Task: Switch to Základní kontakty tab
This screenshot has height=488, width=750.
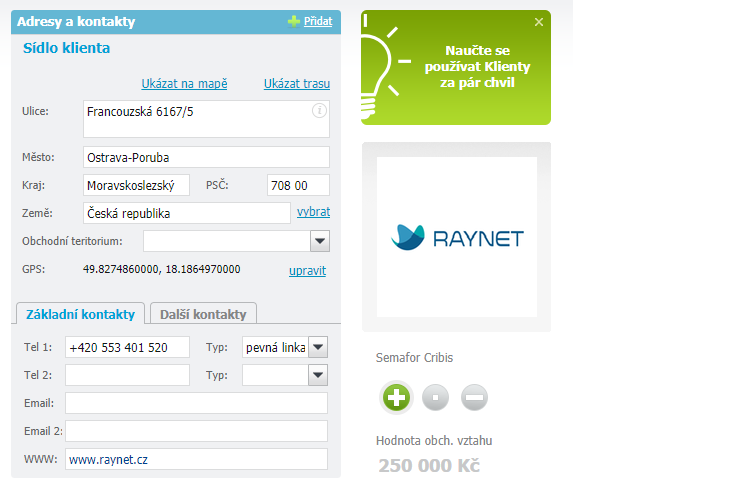Action: [80, 314]
